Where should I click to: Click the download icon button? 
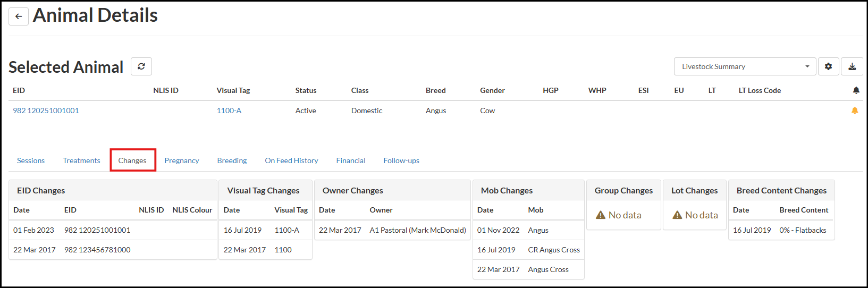[852, 66]
